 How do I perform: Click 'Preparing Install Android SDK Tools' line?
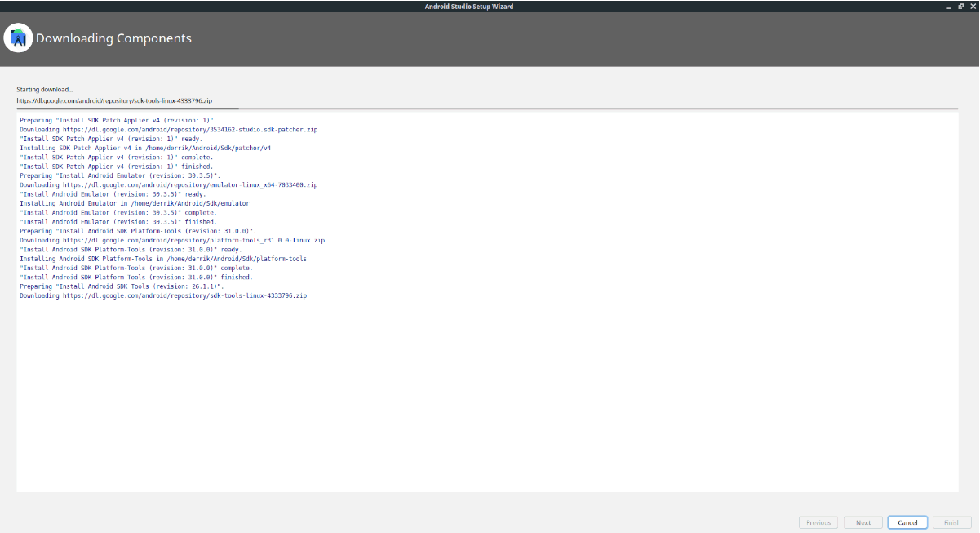pos(122,286)
